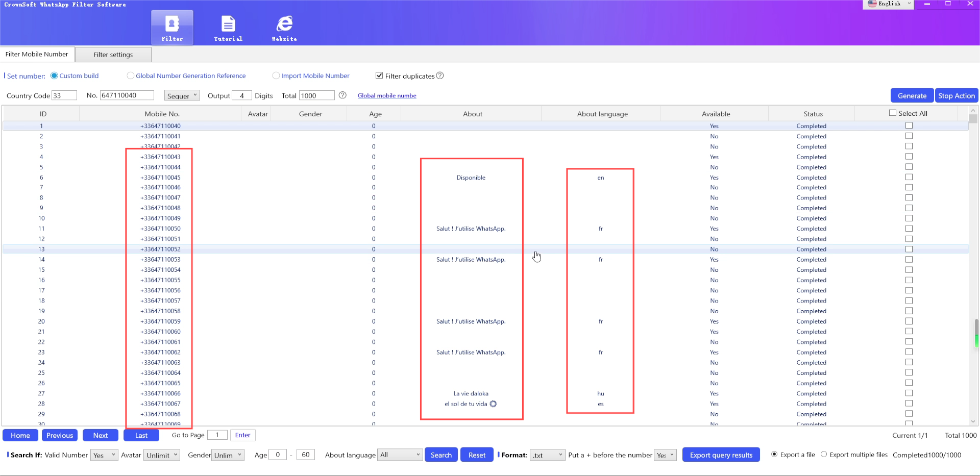Open the Filter toolbar icon
The width and height of the screenshot is (980, 476).
point(172,28)
